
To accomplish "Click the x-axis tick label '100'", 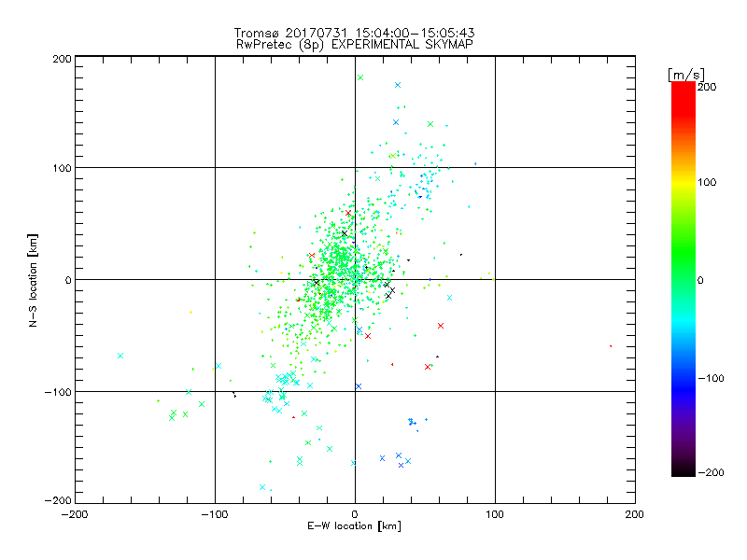I will 495,514.
